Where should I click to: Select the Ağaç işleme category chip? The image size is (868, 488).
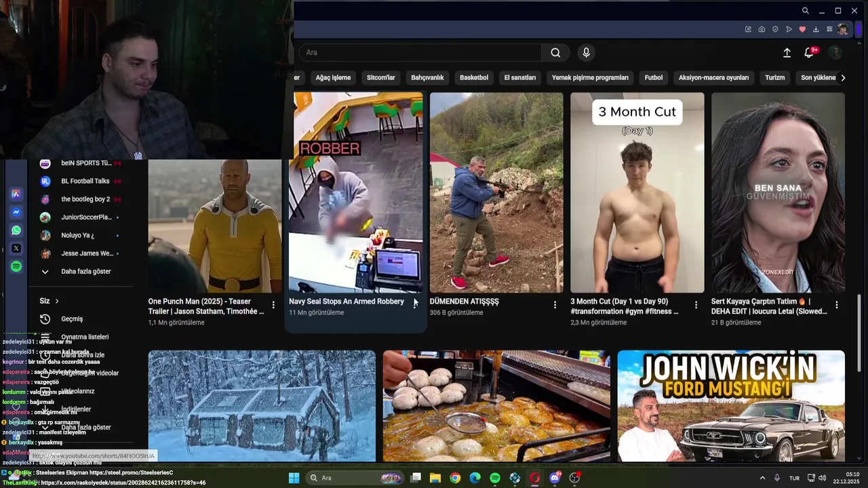click(x=333, y=77)
